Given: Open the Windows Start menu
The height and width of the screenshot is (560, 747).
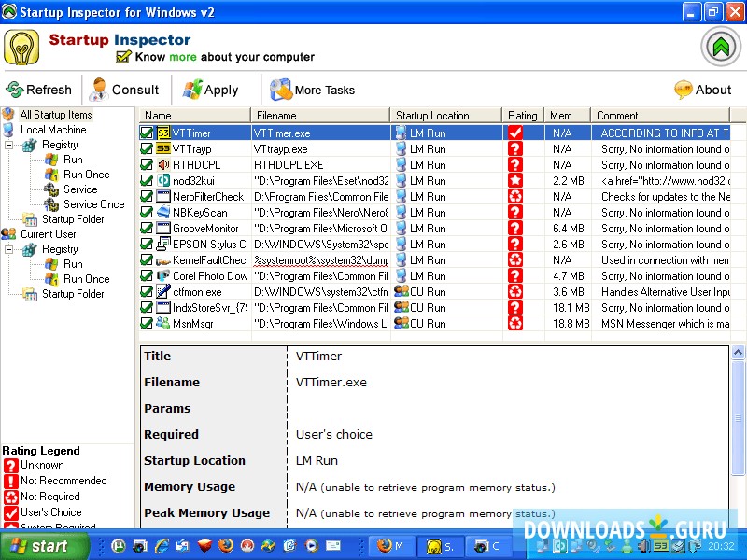Looking at the screenshot, I should pyautogui.click(x=44, y=546).
